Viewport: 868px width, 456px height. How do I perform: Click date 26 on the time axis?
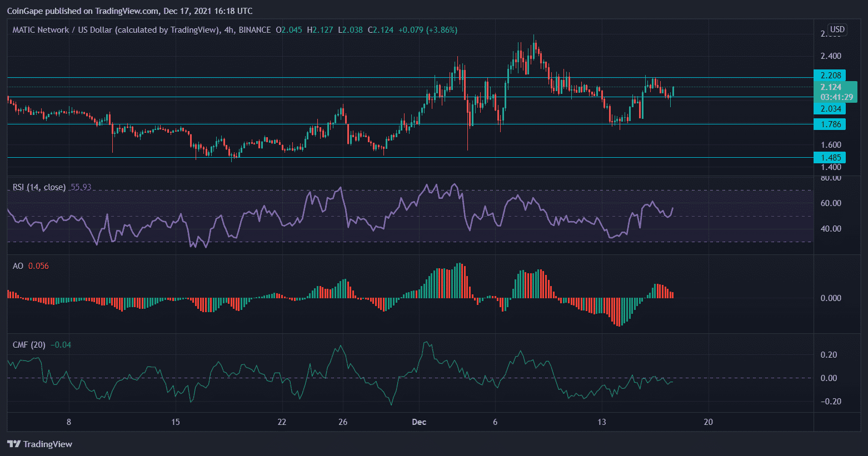(343, 422)
